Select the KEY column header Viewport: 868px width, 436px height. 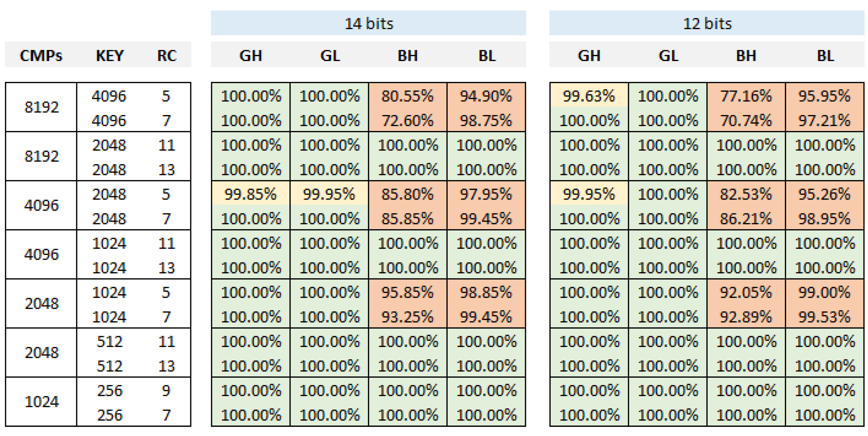tap(110, 55)
